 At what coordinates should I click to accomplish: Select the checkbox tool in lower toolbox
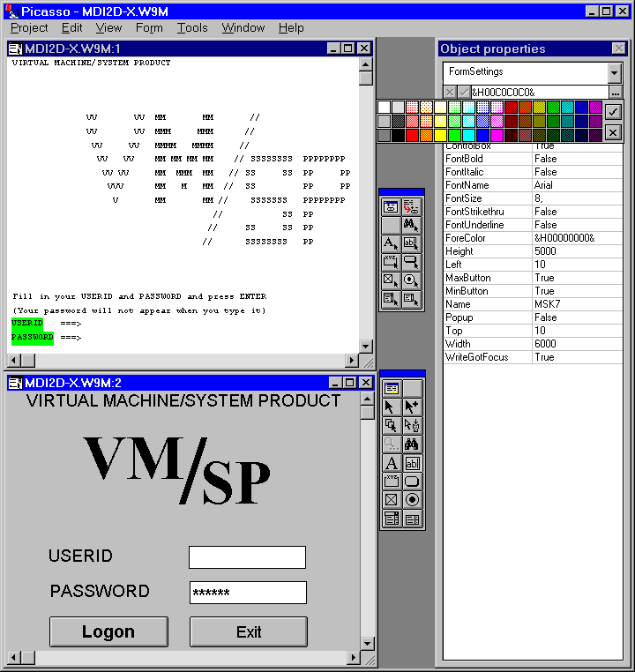click(392, 500)
